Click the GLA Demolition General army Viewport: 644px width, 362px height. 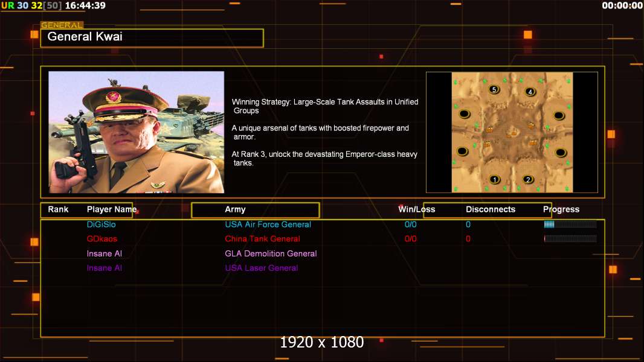click(271, 253)
